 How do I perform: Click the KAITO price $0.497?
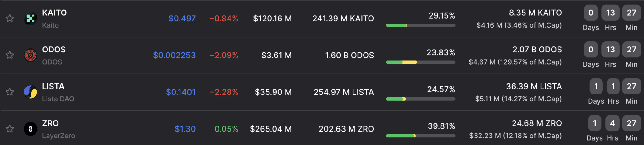[182, 19]
